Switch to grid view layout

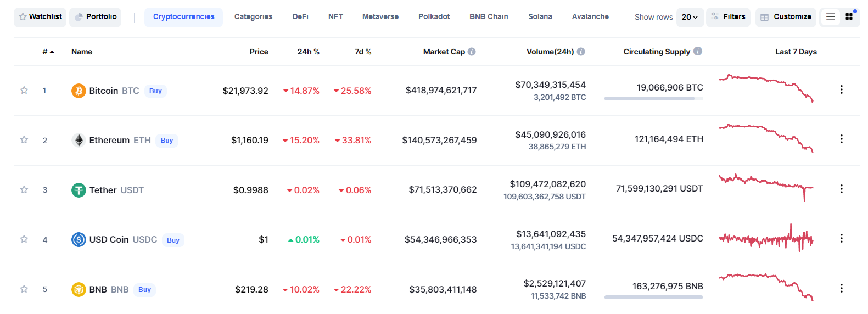click(849, 17)
